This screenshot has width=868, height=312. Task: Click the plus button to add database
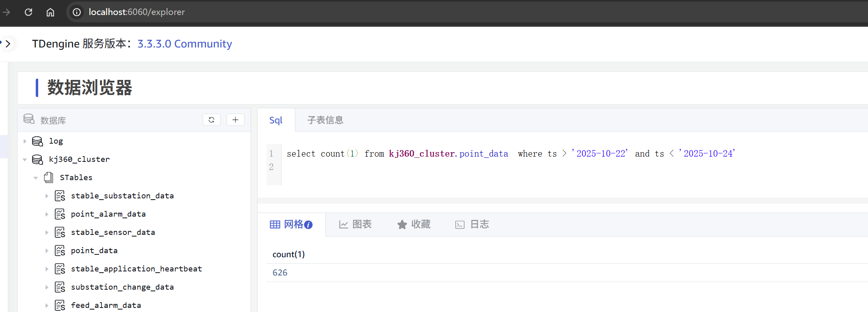coord(235,120)
